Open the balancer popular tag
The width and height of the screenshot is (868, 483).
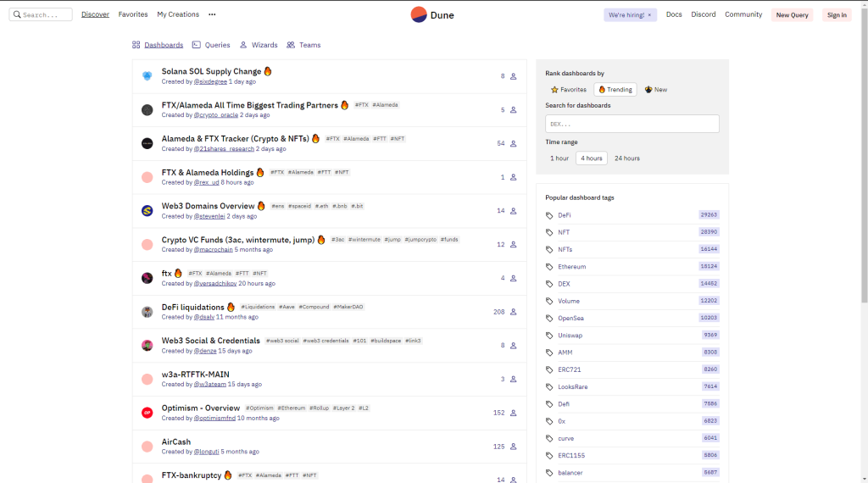click(570, 473)
